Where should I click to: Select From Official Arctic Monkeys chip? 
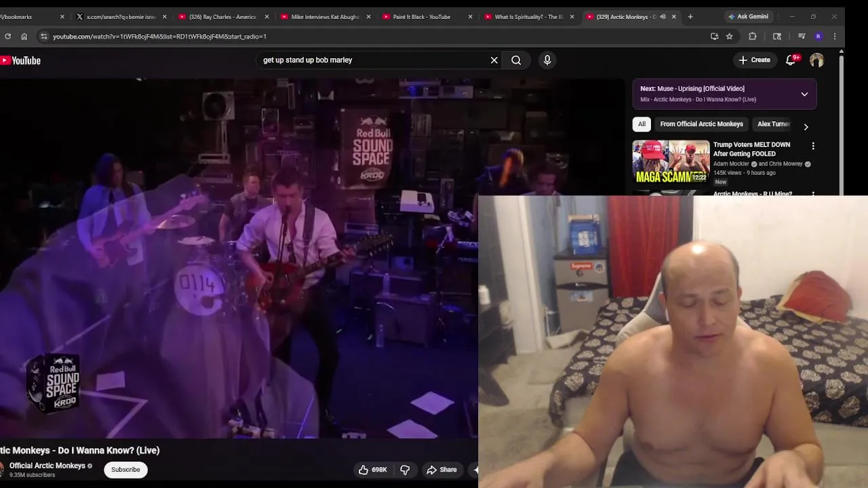(x=702, y=124)
